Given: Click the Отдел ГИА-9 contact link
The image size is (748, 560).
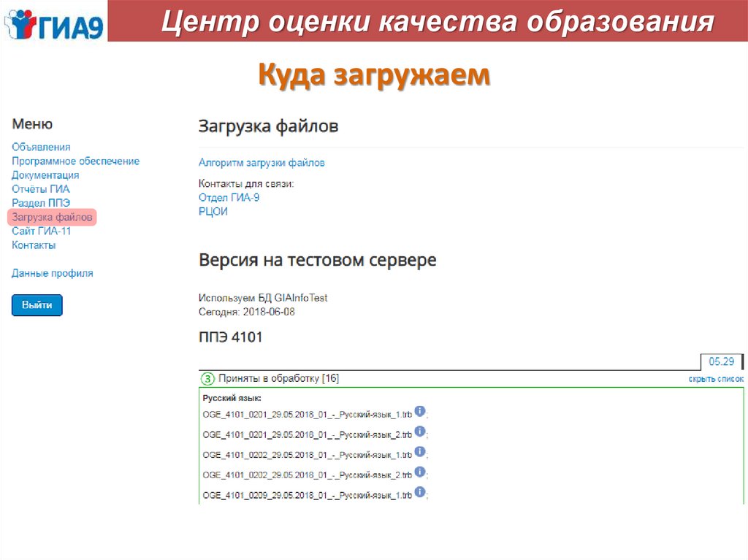Looking at the screenshot, I should 229,197.
